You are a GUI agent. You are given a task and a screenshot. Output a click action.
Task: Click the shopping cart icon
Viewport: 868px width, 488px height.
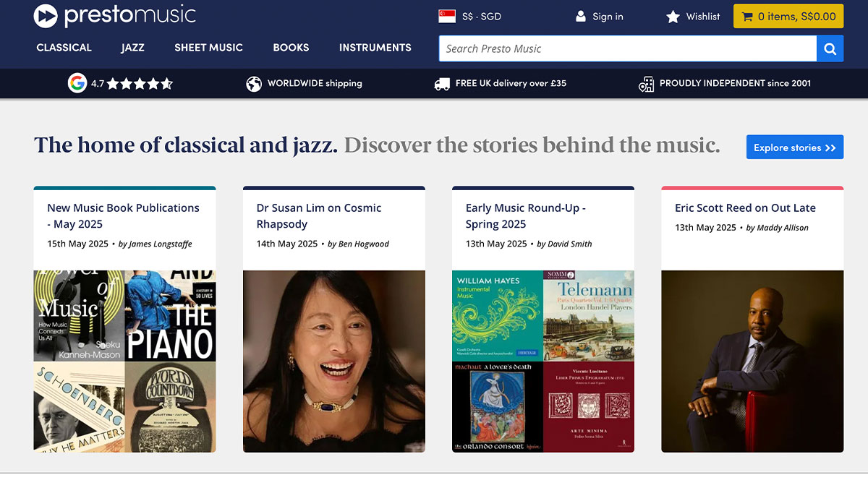pyautogui.click(x=747, y=17)
